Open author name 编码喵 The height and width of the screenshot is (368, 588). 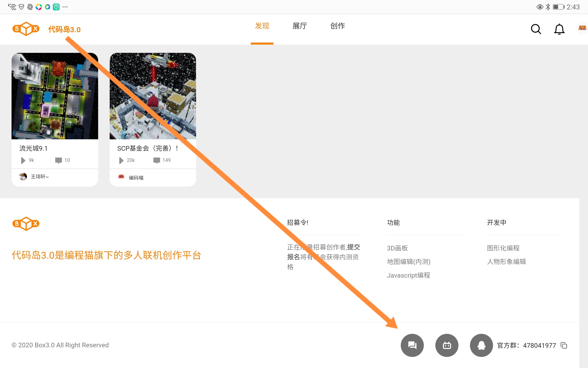136,178
